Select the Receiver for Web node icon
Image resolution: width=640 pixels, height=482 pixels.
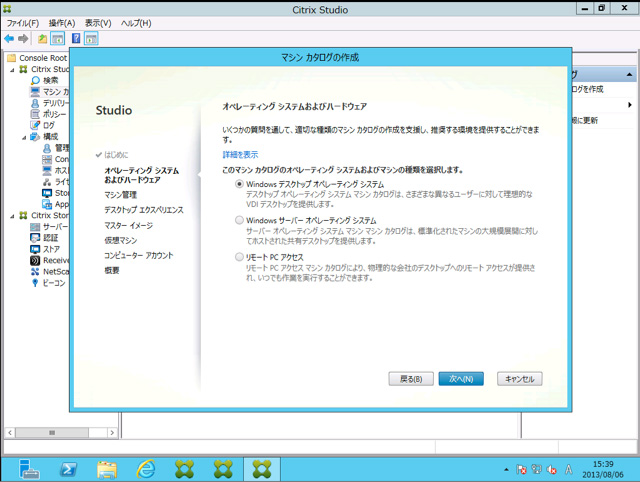point(35,260)
